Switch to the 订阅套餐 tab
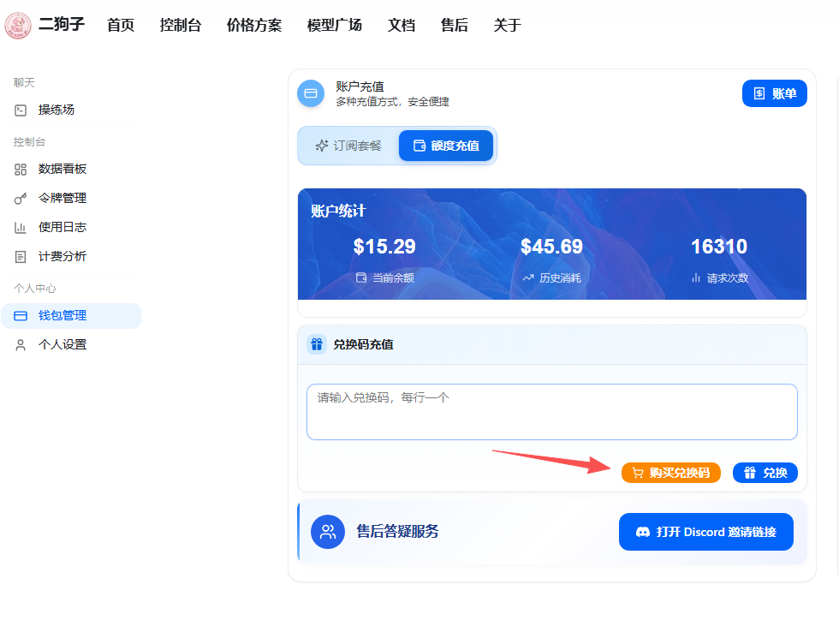839x644 pixels. [x=349, y=146]
